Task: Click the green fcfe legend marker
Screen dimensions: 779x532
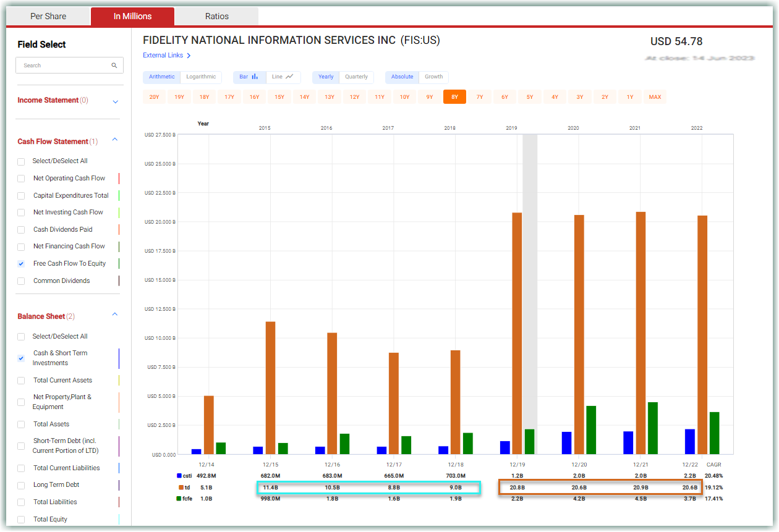Action: [x=179, y=499]
